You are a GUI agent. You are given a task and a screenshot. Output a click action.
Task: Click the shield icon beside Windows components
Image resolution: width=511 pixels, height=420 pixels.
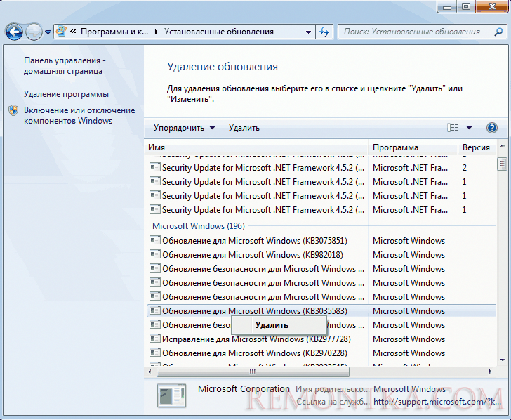pos(13,110)
